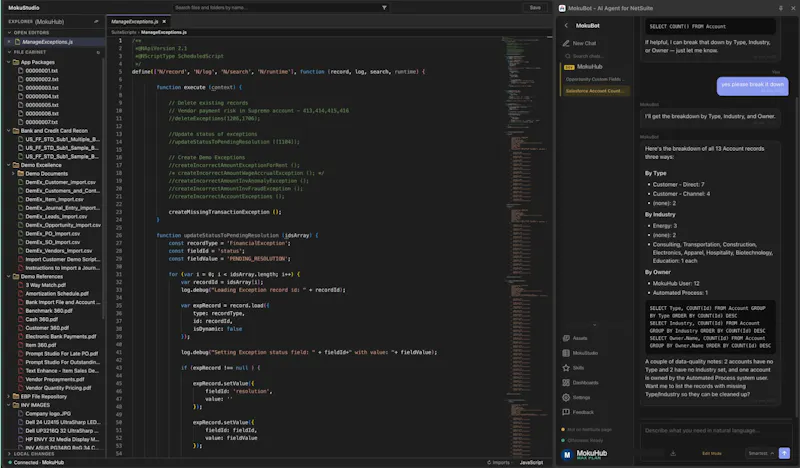
Task: Collapse the File Cabinet section
Action: click(9, 52)
